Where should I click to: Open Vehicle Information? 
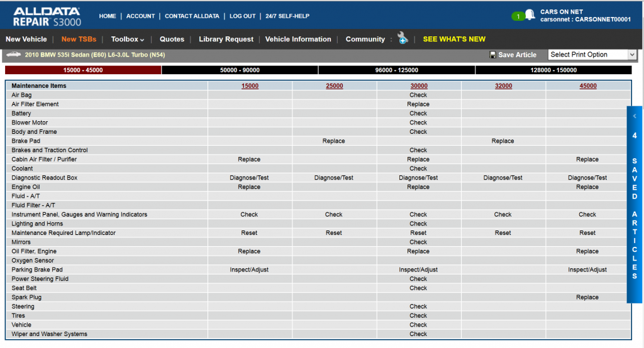298,40
